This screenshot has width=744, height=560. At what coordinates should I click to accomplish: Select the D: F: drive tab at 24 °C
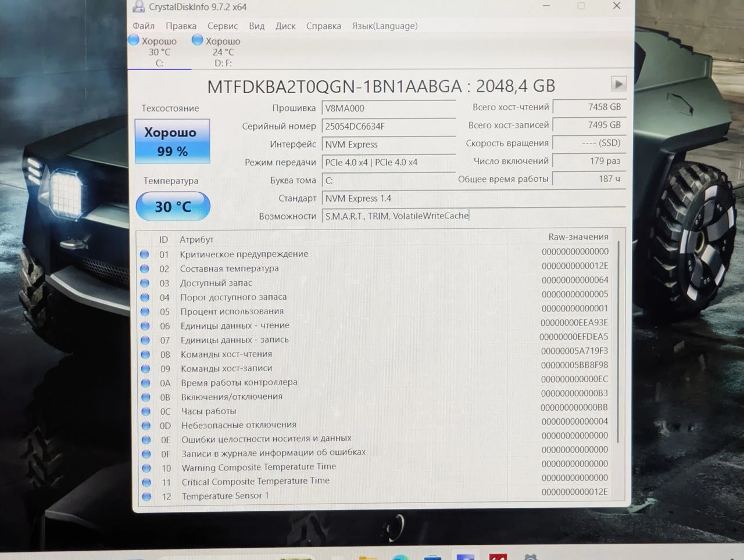(223, 52)
